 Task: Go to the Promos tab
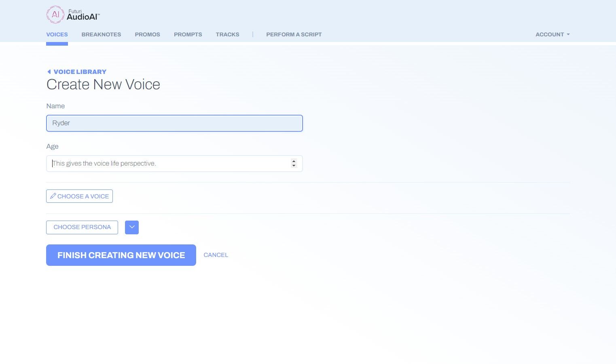[x=147, y=34]
